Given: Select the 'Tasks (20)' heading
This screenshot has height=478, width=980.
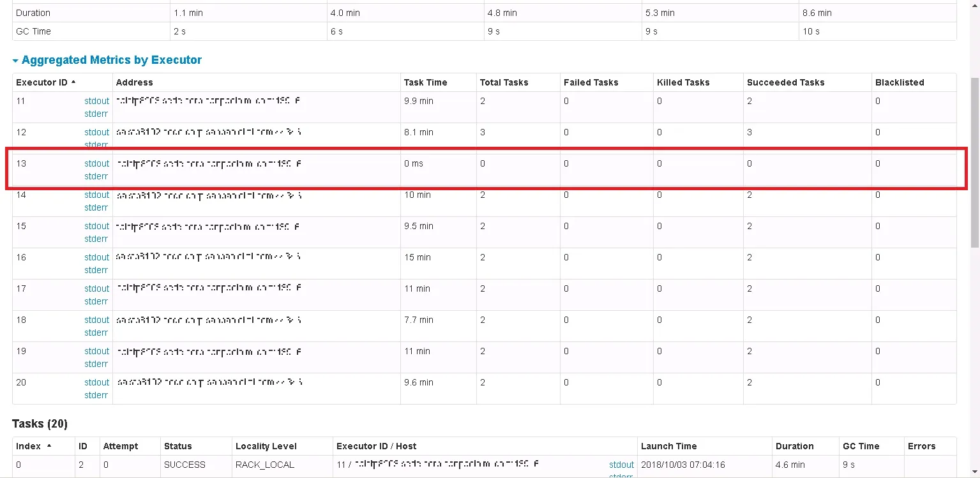Looking at the screenshot, I should (40, 424).
